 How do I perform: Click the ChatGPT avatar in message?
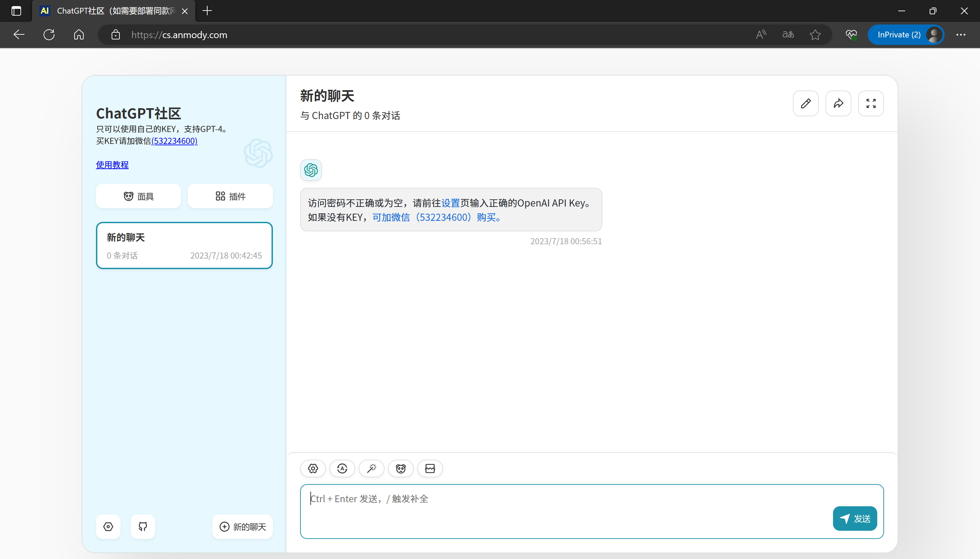(311, 170)
